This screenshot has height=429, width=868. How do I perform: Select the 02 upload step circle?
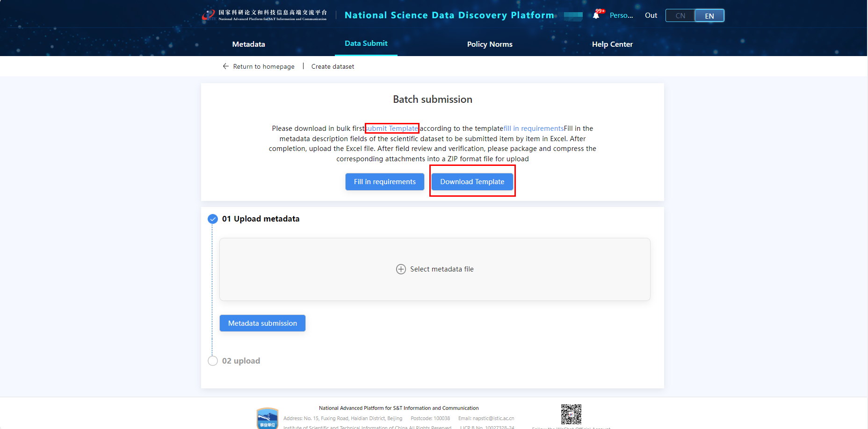(x=213, y=361)
